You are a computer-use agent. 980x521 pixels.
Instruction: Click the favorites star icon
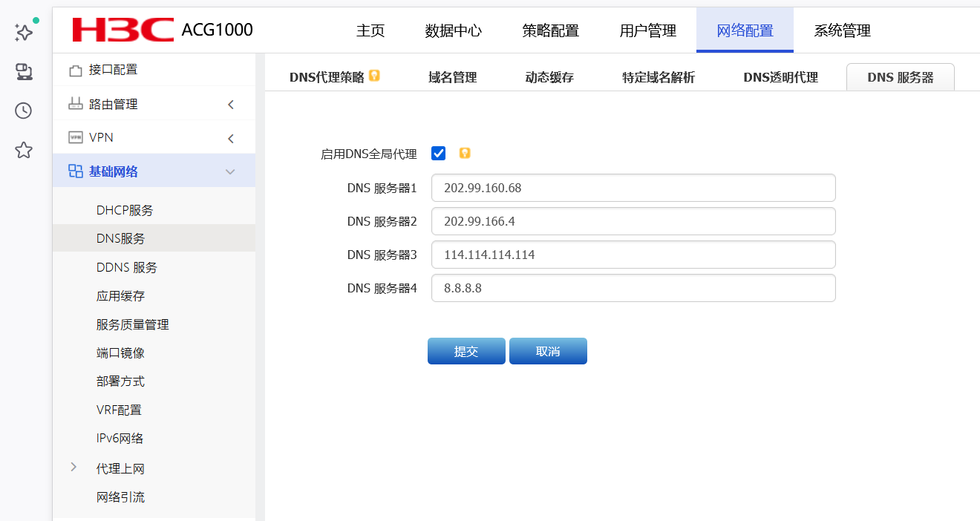tap(24, 151)
